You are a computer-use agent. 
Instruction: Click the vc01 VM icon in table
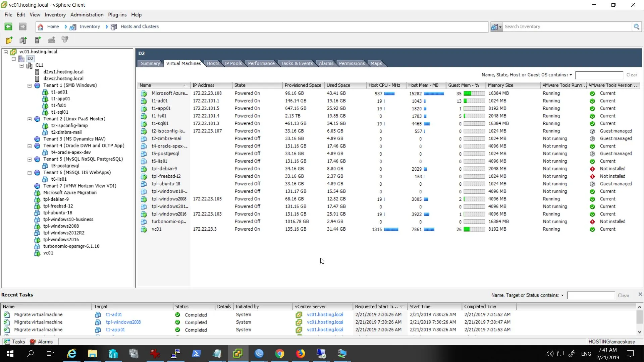(x=144, y=229)
